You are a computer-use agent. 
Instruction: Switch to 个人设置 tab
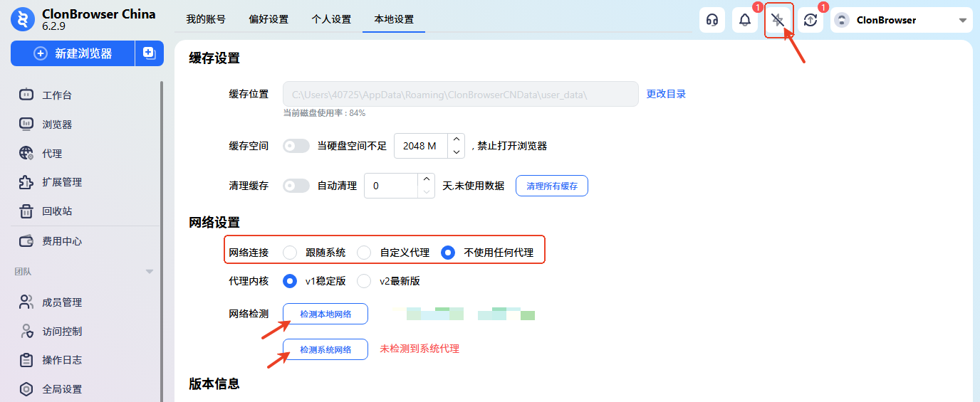(x=331, y=19)
